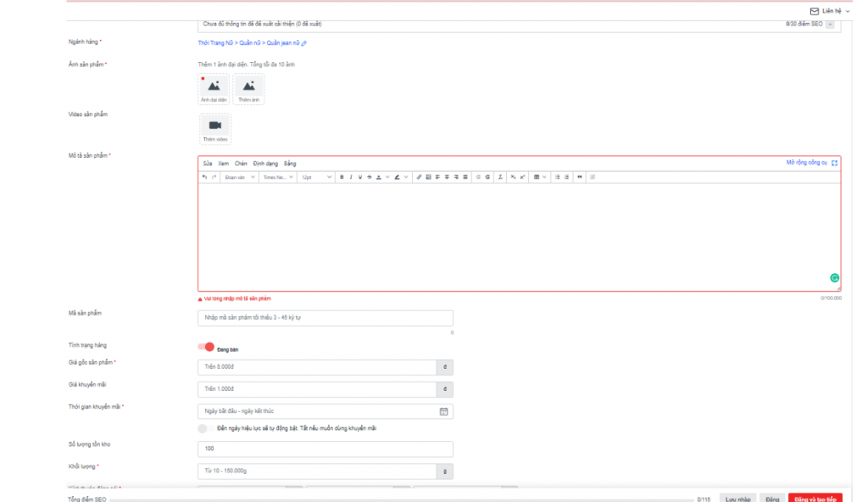
Task: Open the Times New Roman font dropdown
Action: tap(278, 177)
